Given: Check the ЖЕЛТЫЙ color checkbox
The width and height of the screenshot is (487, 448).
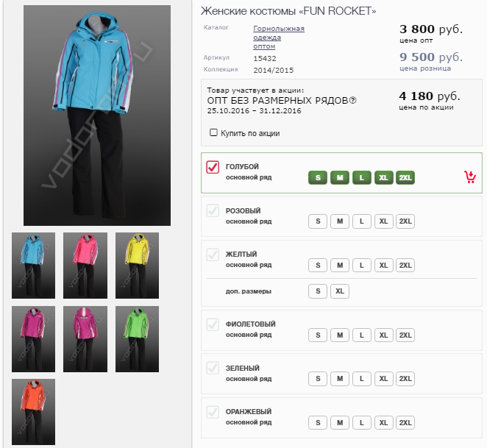Looking at the screenshot, I should point(213,255).
